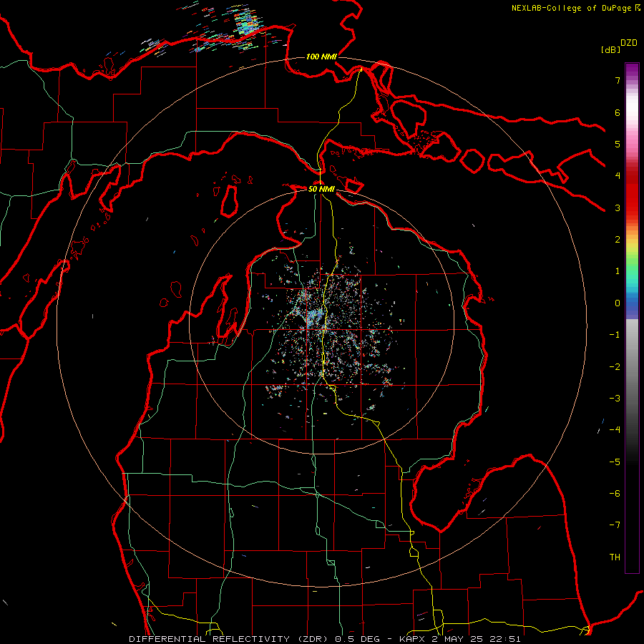Click the -4 tick label on the scale
644x644 pixels.
coord(615,430)
